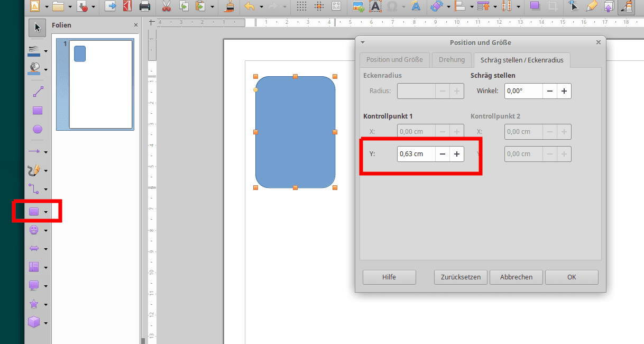Increase Kontrollpunkt 1 Y value with plus
Screen dimensions: 644x344
pos(457,154)
